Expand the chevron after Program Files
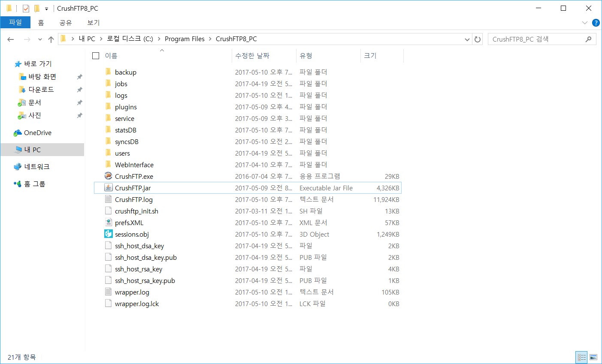 coord(210,39)
